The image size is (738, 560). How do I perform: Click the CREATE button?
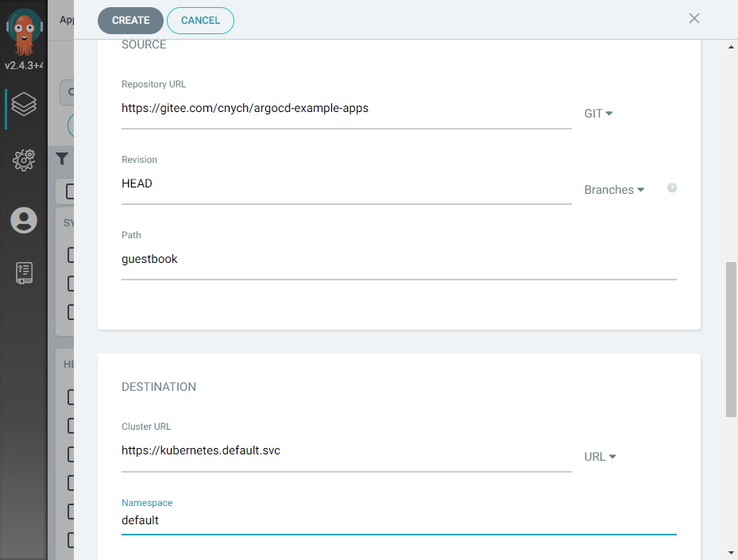(130, 21)
